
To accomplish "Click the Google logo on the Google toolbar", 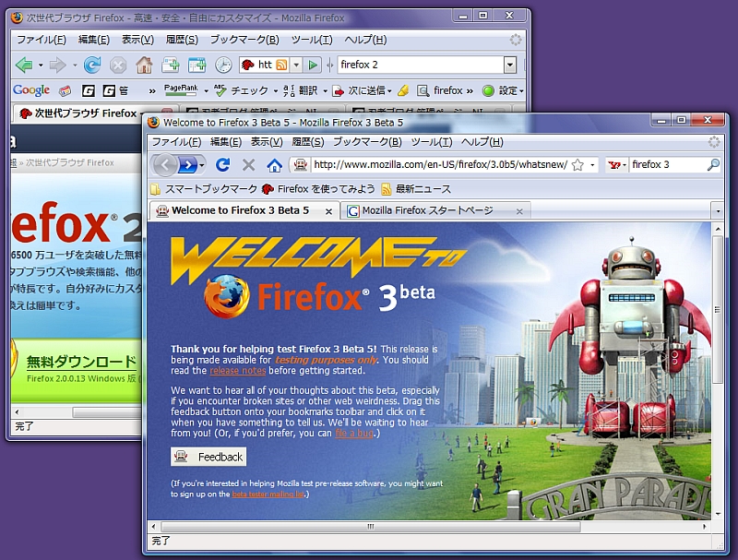I will (31, 89).
